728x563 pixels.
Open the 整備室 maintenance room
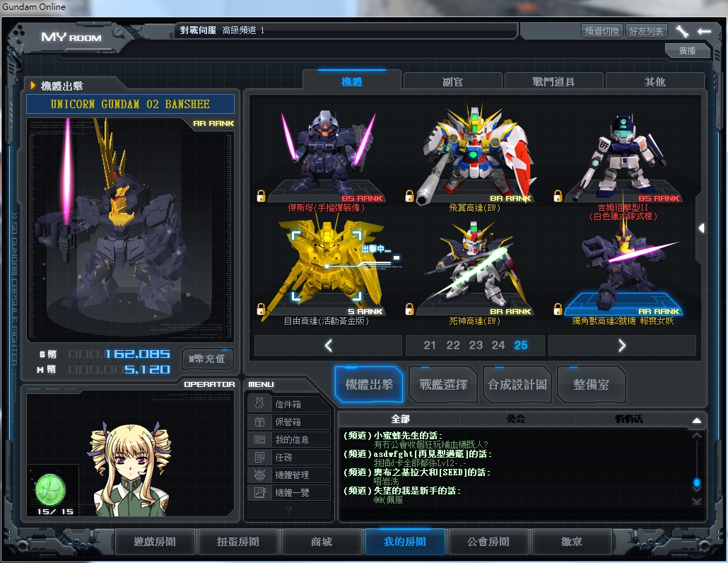point(591,385)
